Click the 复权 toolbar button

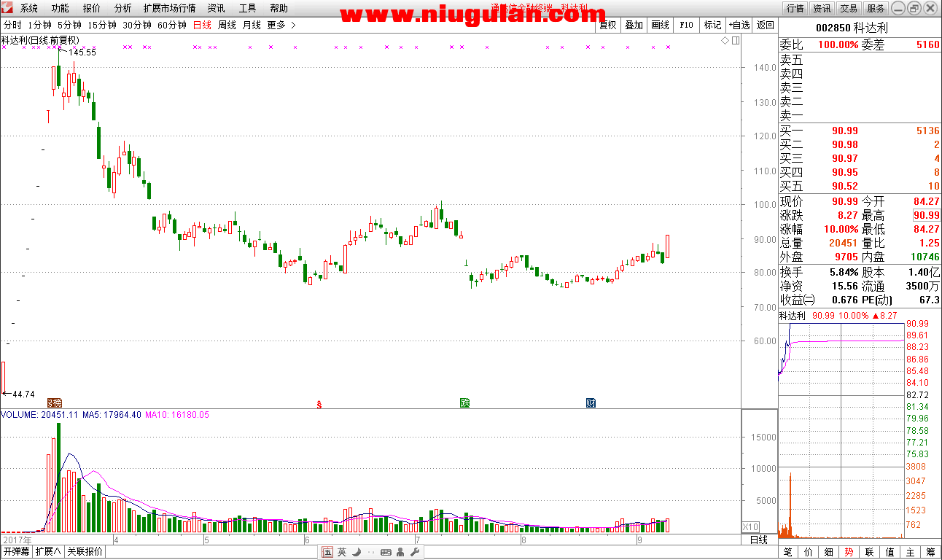607,25
